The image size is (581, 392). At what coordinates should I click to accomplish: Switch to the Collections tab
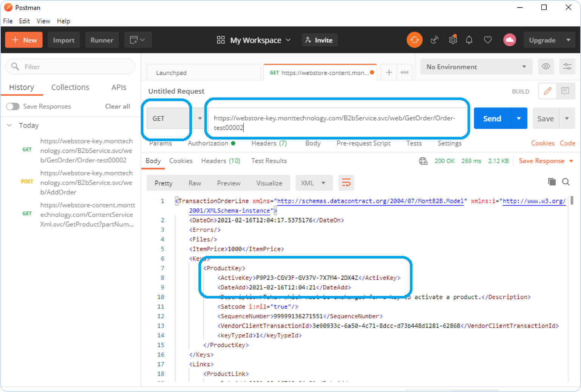tap(70, 87)
